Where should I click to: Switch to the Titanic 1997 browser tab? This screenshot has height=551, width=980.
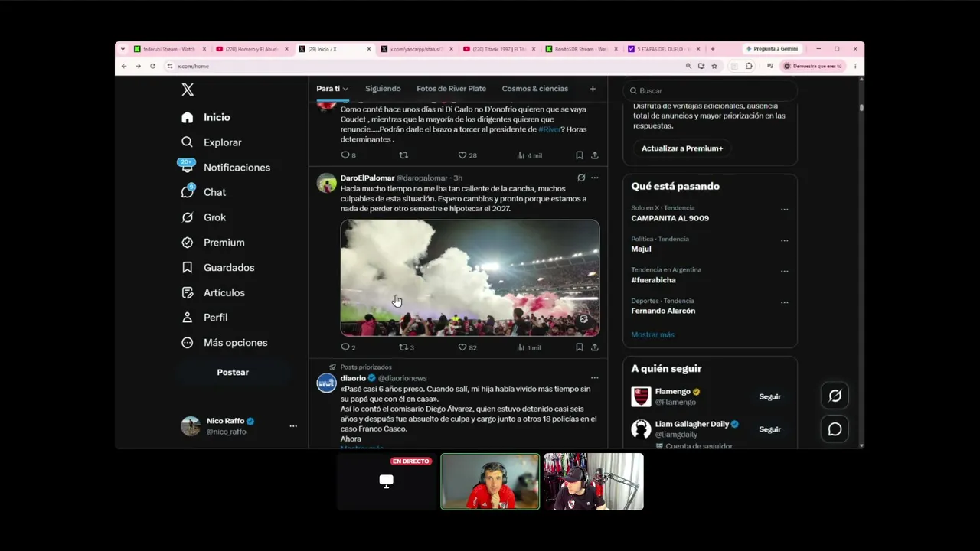(x=499, y=49)
